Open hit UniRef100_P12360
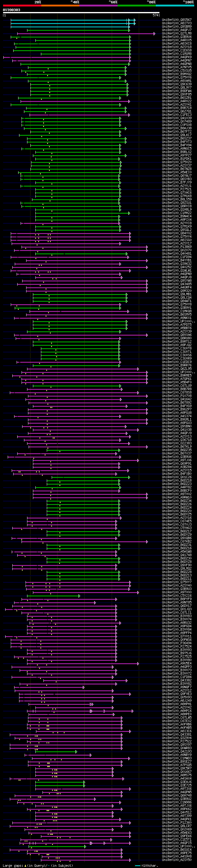This screenshot has width=197, height=868. point(177,822)
